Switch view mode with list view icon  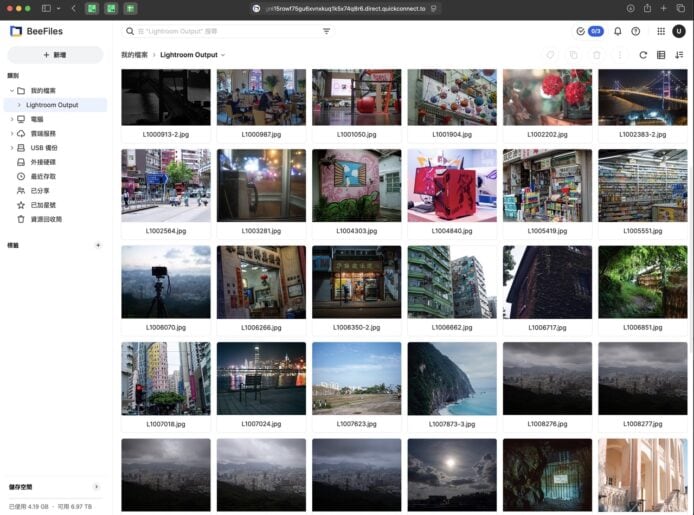point(661,55)
